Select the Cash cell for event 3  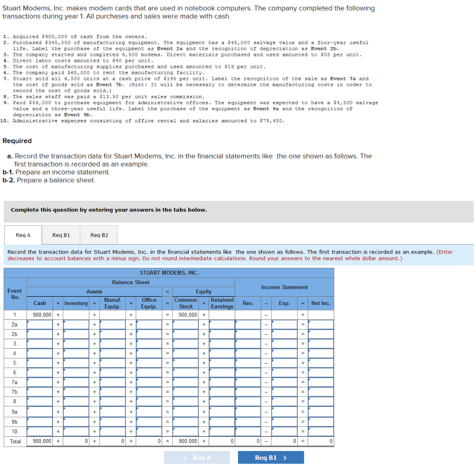pos(40,344)
